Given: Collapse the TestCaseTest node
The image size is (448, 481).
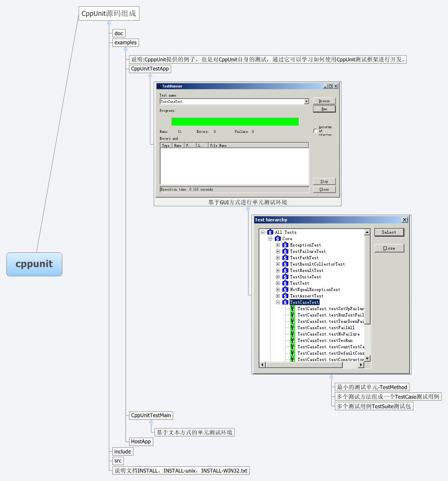Looking at the screenshot, I should [278, 302].
